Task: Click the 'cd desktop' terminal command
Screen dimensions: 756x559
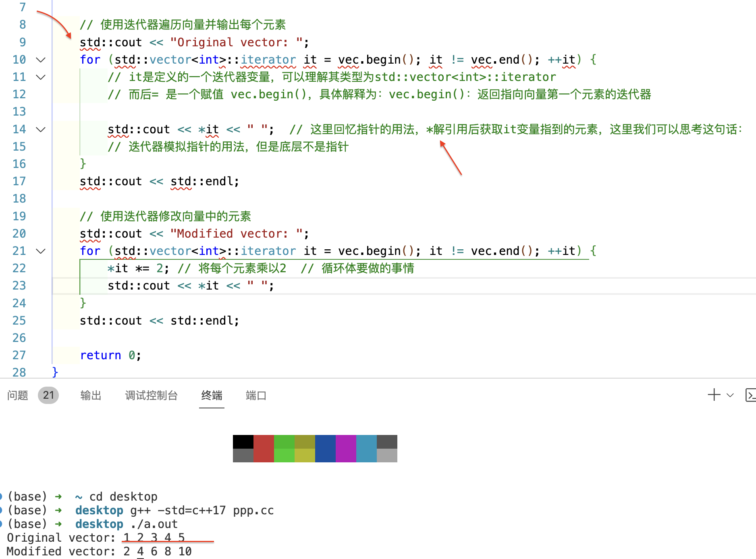Action: click(x=123, y=497)
